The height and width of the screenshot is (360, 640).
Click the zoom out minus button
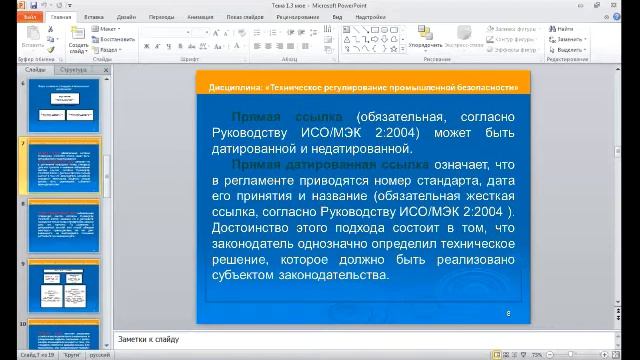[x=550, y=355]
